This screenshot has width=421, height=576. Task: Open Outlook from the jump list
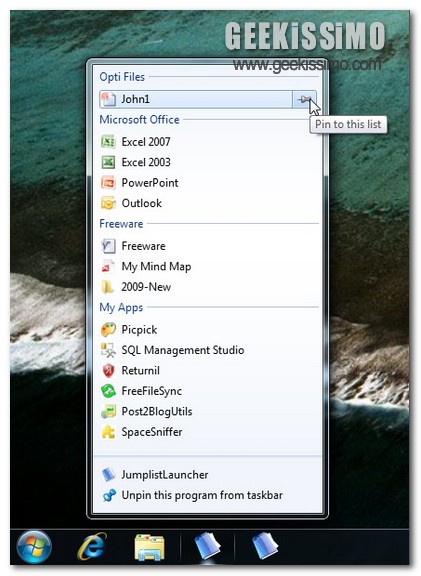coord(141,203)
